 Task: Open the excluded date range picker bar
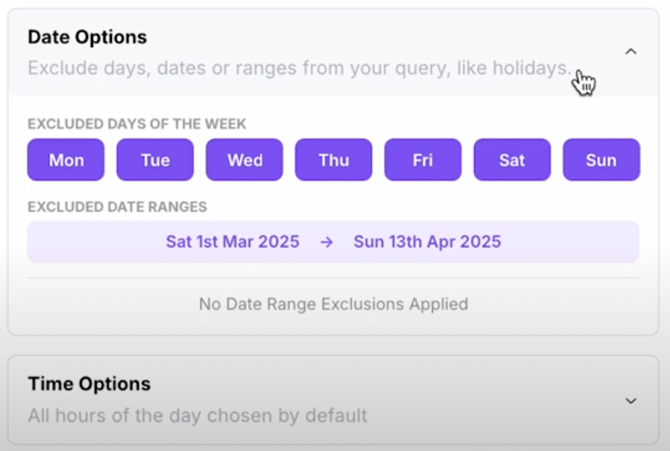[333, 242]
